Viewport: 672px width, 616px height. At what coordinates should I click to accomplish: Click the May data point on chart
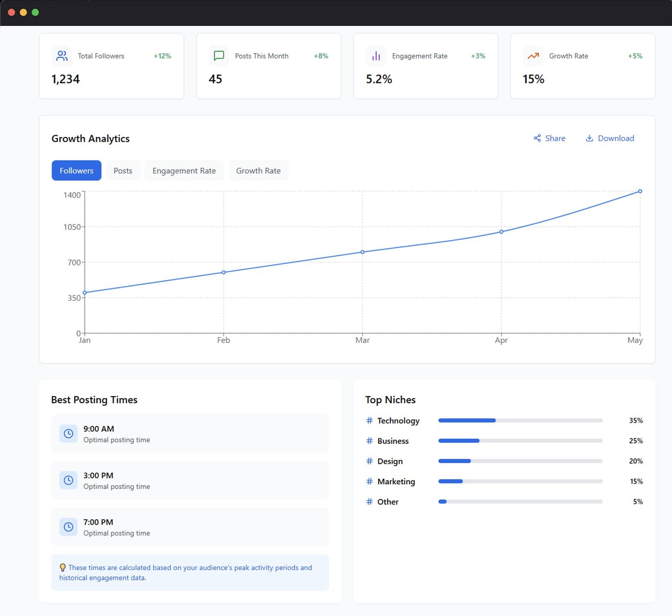(640, 191)
